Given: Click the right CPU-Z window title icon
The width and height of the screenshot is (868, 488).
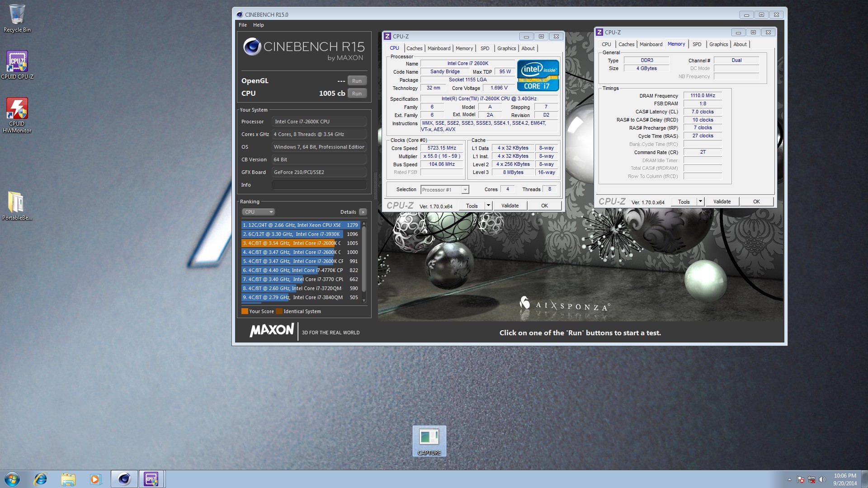Looking at the screenshot, I should click(x=599, y=32).
